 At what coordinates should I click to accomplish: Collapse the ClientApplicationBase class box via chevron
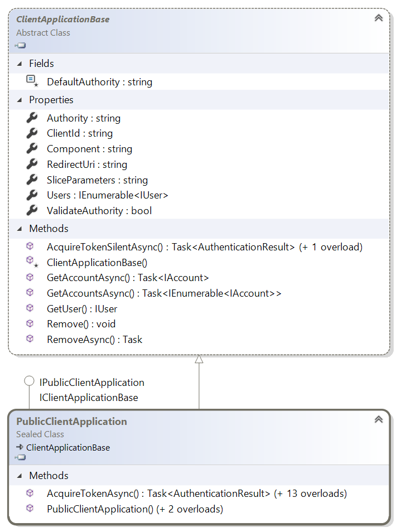pyautogui.click(x=379, y=18)
